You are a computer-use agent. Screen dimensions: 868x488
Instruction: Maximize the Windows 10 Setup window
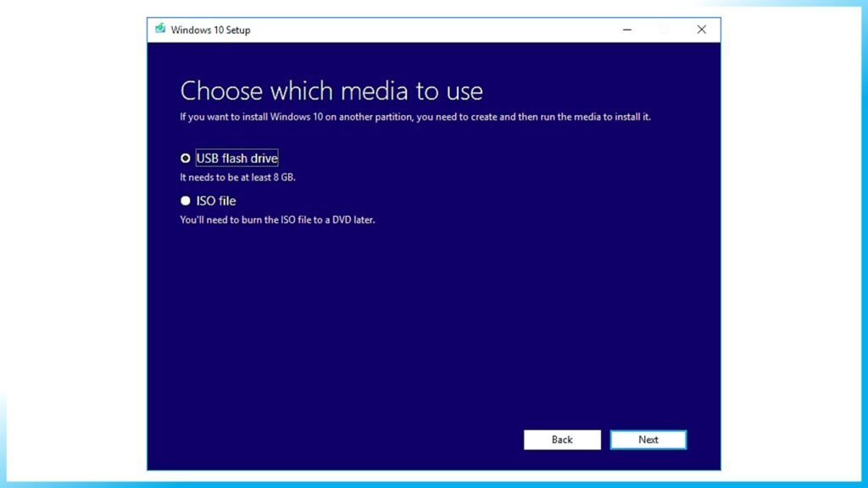[x=664, y=29]
